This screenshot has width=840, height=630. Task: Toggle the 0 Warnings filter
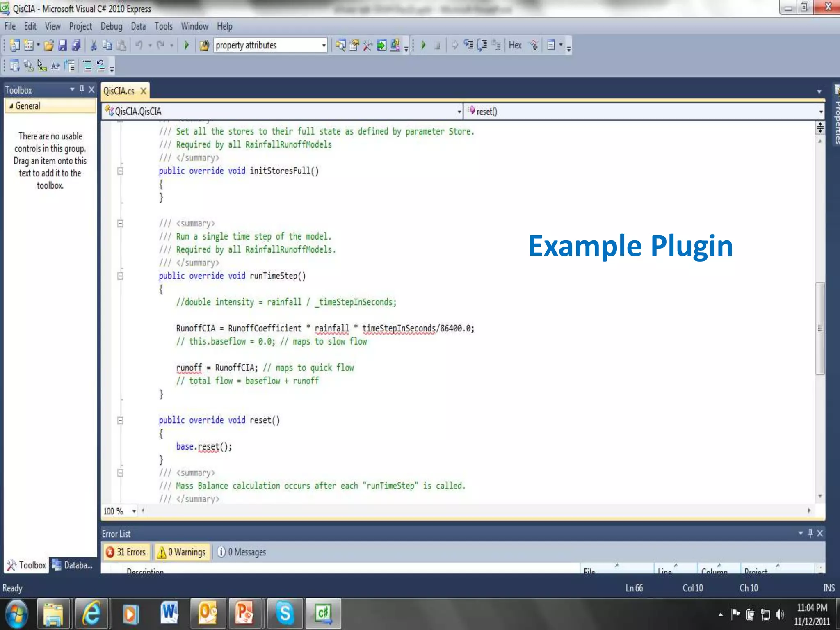[x=181, y=552]
